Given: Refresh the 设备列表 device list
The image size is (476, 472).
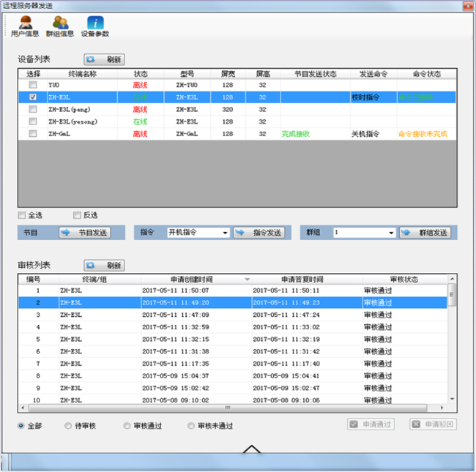Looking at the screenshot, I should 104,59.
